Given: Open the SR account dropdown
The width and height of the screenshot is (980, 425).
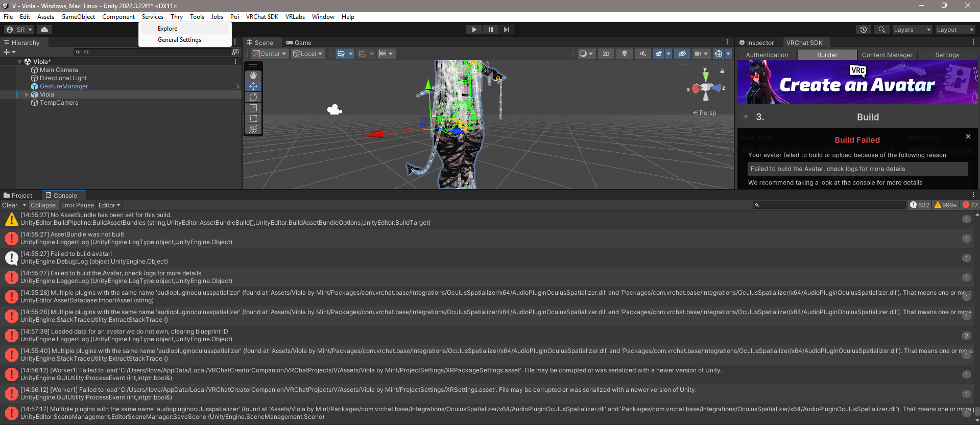Looking at the screenshot, I should (19, 30).
